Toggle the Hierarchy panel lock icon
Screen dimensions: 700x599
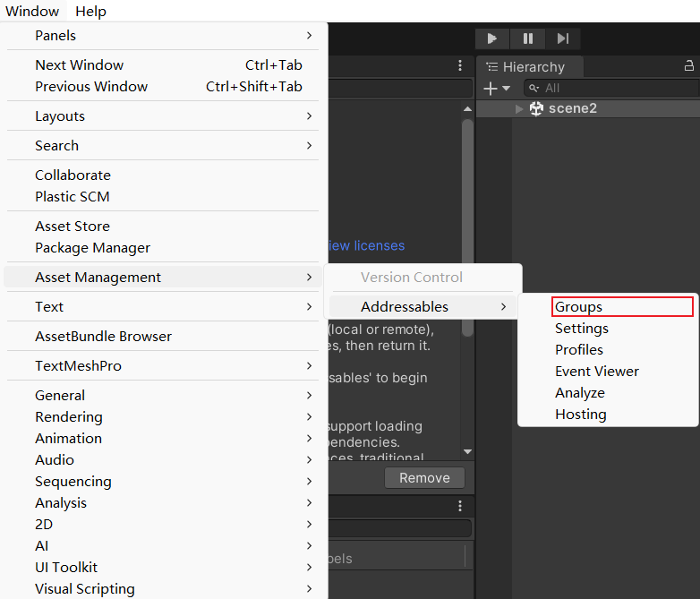[x=688, y=65]
